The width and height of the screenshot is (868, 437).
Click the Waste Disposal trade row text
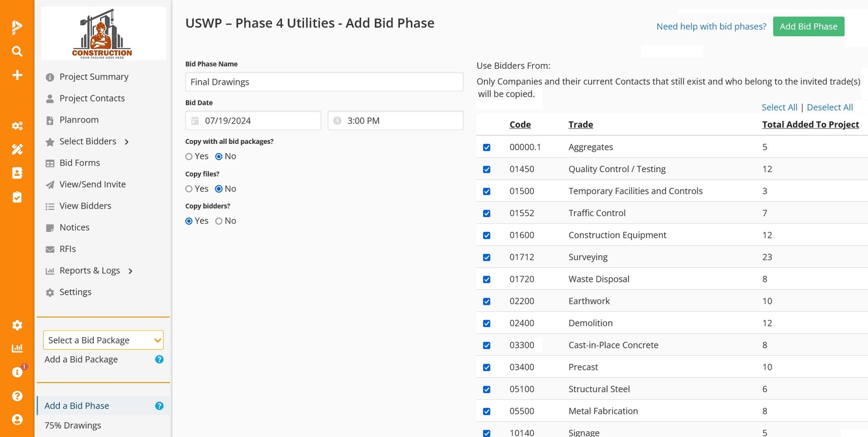[x=598, y=279]
